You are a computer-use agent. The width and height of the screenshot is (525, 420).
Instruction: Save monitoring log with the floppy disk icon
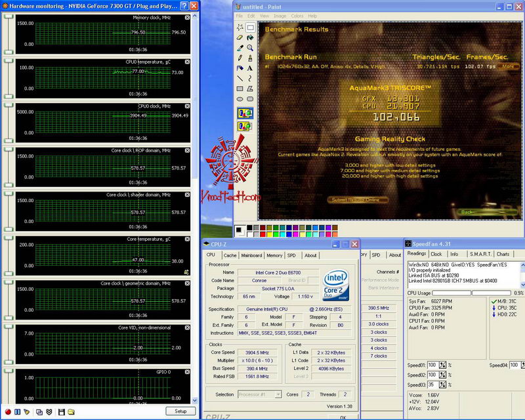coord(61,411)
